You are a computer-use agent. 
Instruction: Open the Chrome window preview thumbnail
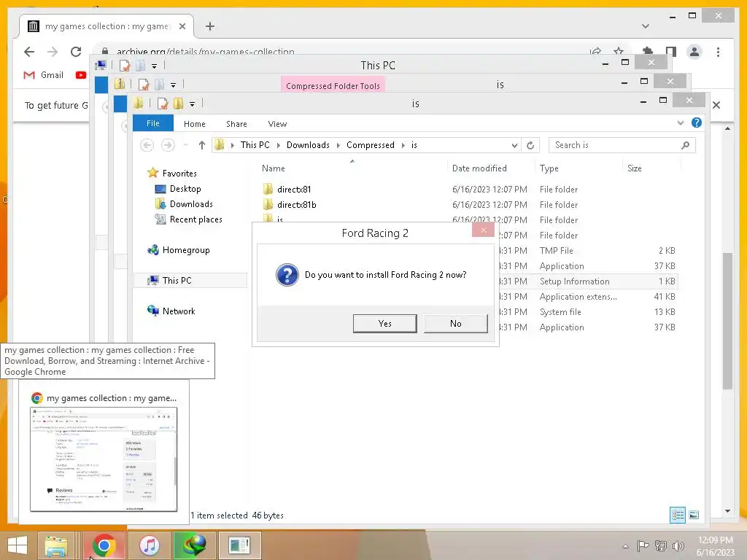coord(104,459)
